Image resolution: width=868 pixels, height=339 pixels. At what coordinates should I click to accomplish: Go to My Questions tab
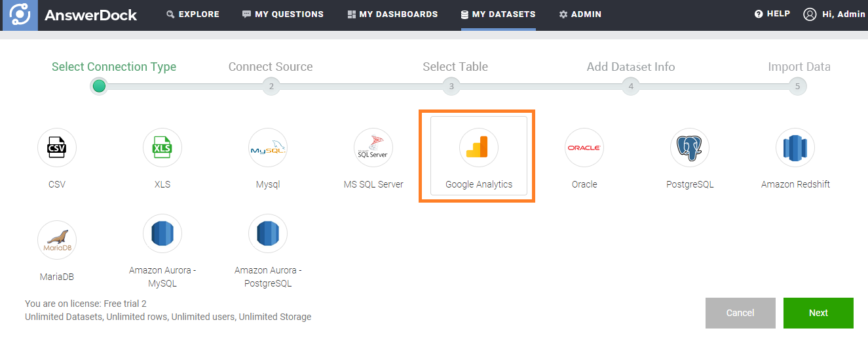283,14
